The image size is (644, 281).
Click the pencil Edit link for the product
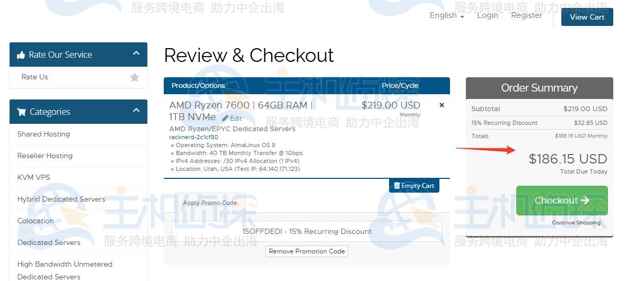pyautogui.click(x=232, y=119)
